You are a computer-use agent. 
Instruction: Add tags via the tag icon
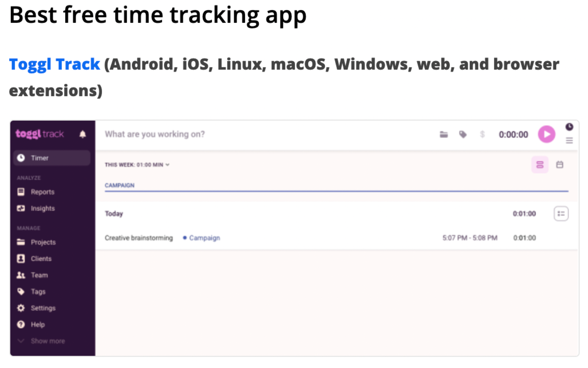click(463, 134)
